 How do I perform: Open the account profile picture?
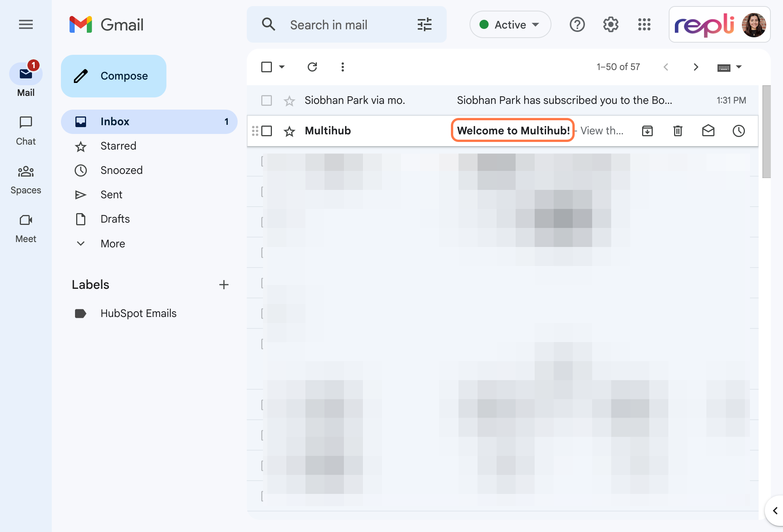[x=754, y=25]
